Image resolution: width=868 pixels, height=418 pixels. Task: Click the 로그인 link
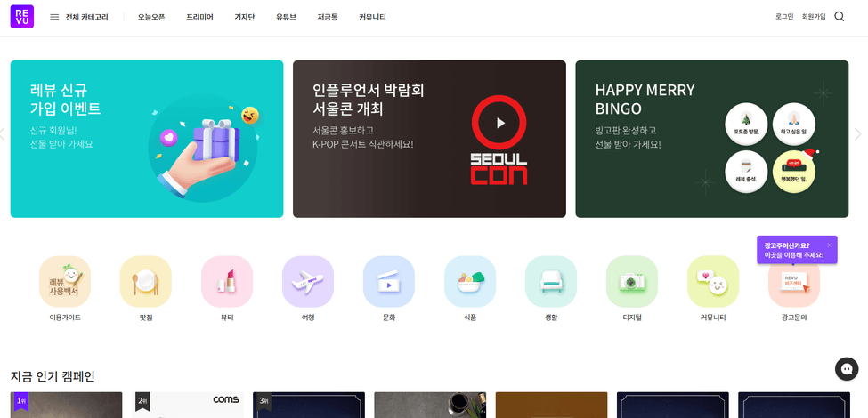pyautogui.click(x=784, y=17)
